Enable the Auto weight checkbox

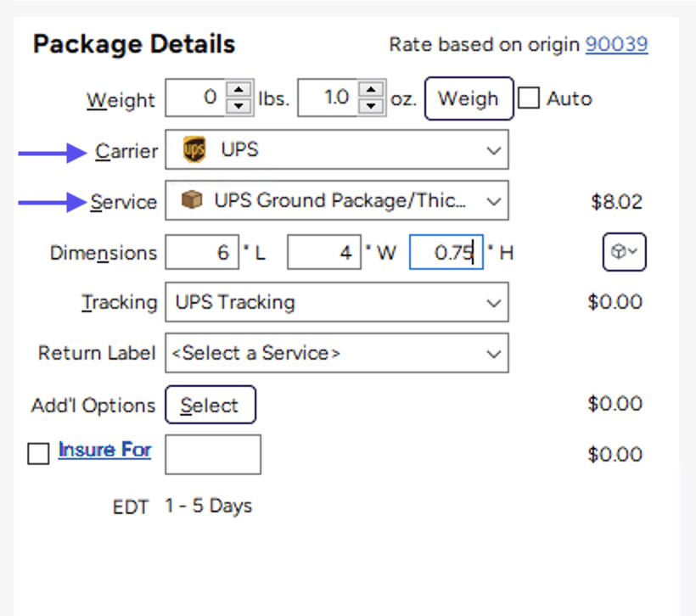[x=529, y=98]
